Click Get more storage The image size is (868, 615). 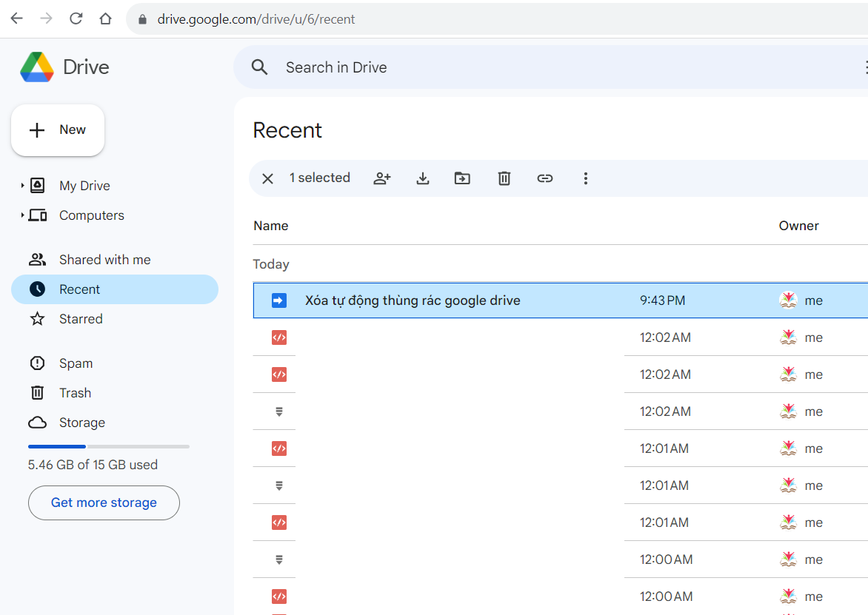(104, 503)
